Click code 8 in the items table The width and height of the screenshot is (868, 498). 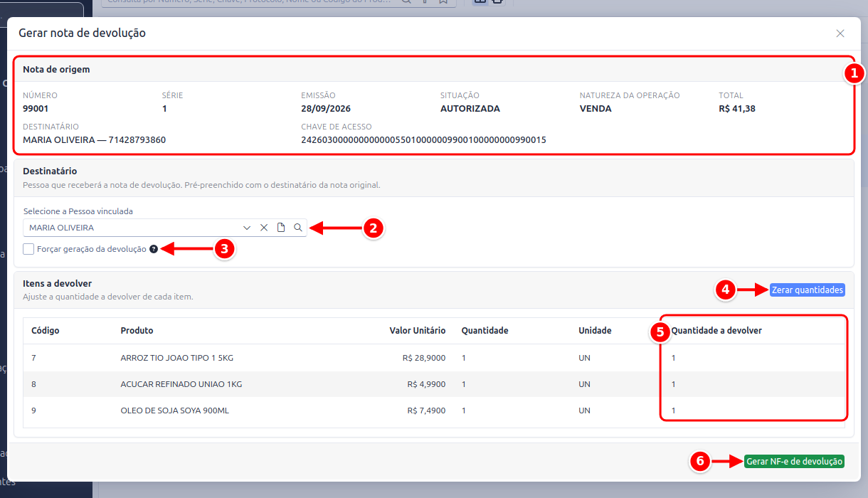point(33,384)
